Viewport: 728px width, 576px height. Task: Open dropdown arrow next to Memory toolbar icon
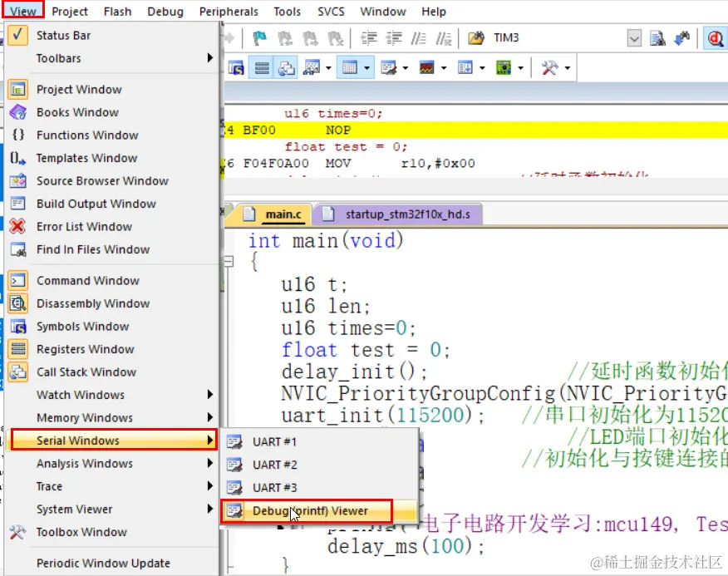click(x=366, y=68)
